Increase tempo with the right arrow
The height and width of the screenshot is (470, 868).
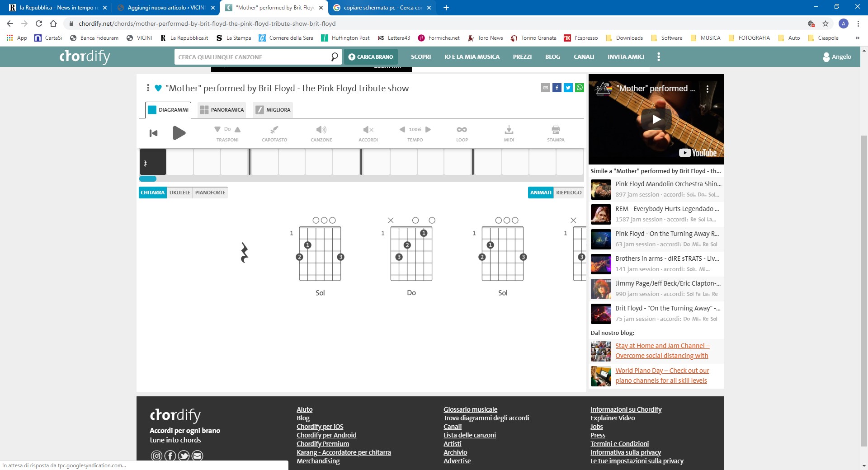(428, 129)
